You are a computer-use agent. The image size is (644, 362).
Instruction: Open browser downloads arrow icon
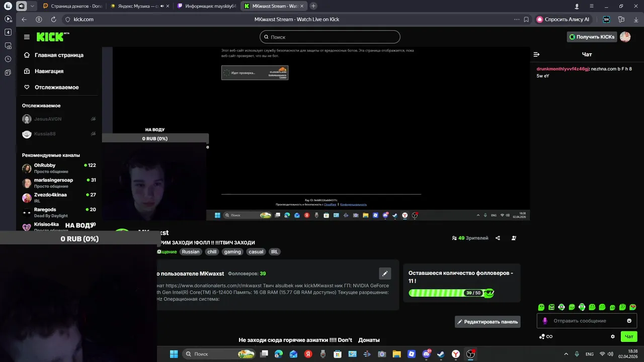point(636,19)
